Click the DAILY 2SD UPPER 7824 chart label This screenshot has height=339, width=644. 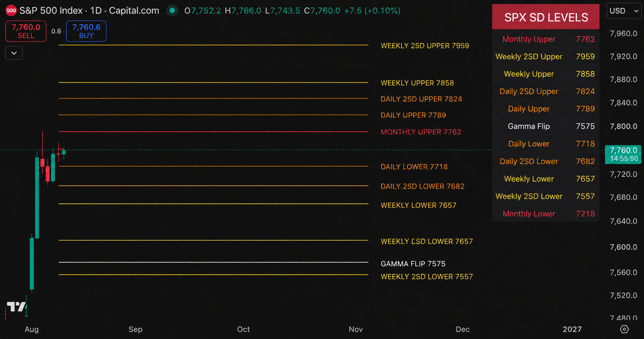click(x=421, y=99)
